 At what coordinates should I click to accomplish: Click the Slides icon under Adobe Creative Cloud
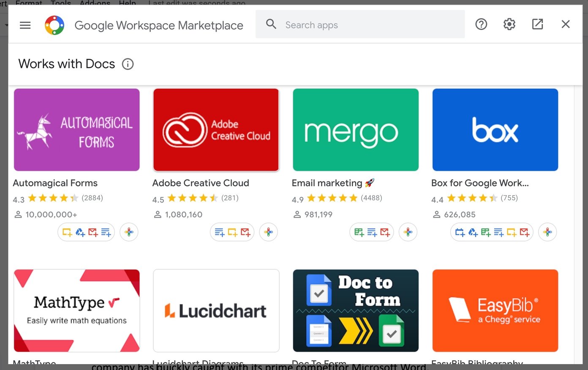point(231,232)
